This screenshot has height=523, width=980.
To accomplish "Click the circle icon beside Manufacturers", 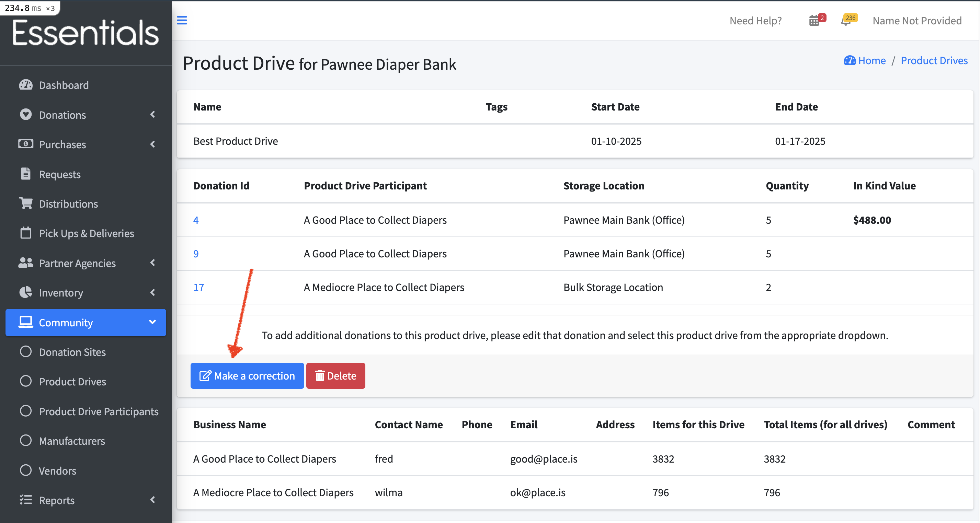I will [x=25, y=441].
